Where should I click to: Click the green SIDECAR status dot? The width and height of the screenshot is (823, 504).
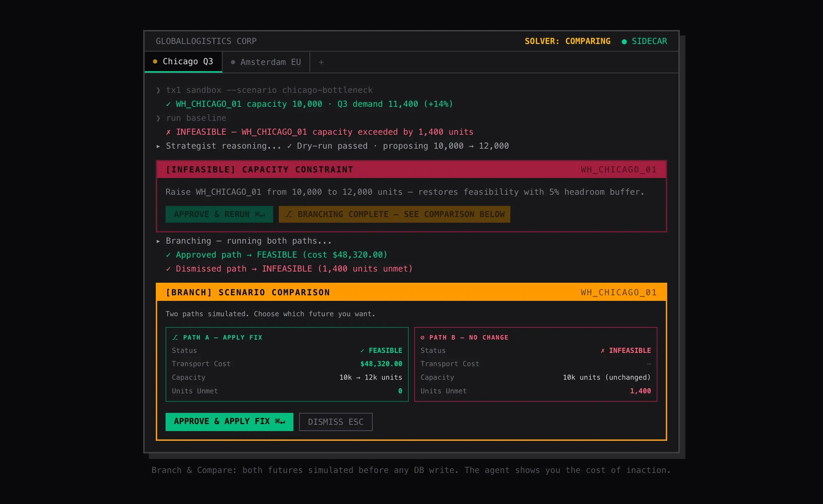pyautogui.click(x=624, y=42)
